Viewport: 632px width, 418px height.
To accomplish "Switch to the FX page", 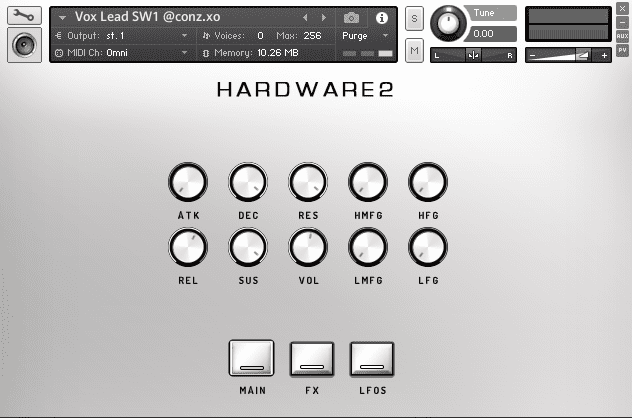I will pos(312,359).
